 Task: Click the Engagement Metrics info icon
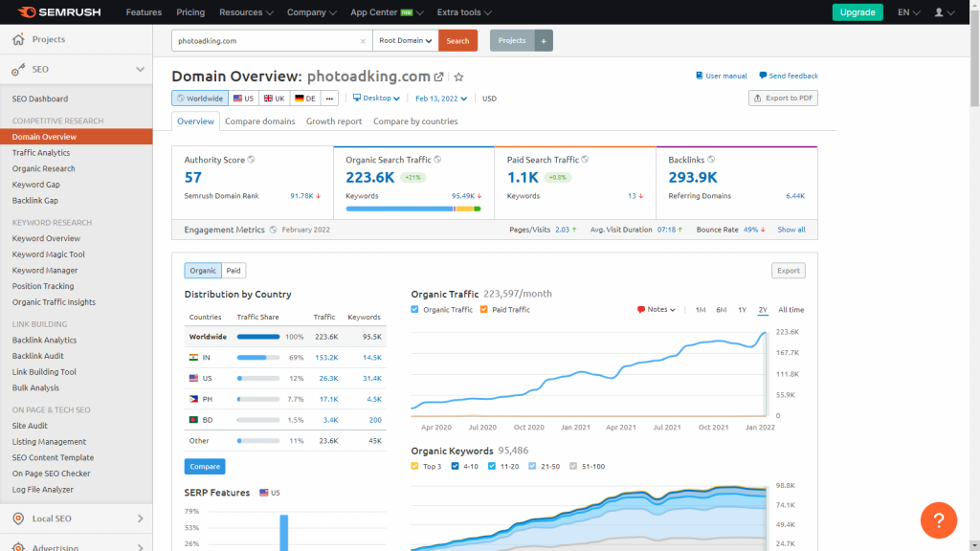[x=273, y=230]
